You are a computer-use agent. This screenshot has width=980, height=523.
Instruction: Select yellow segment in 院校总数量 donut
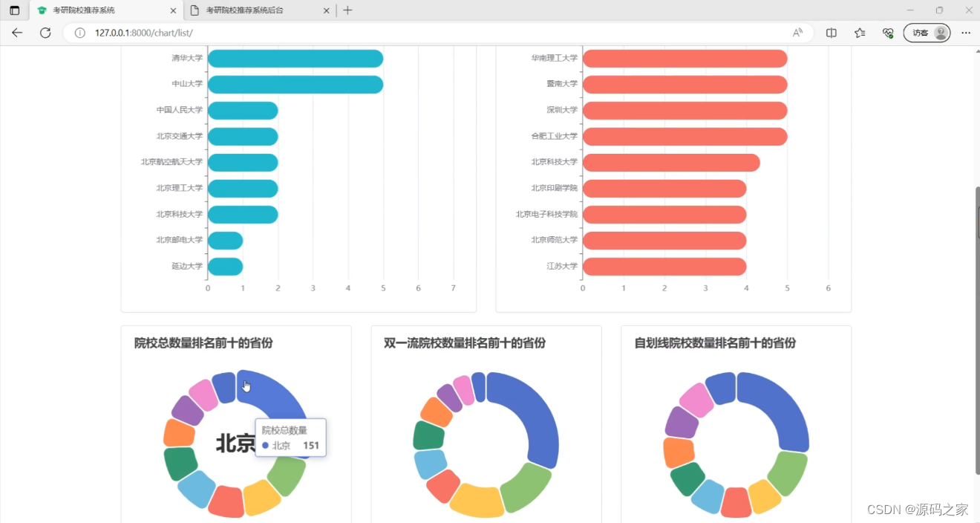(x=261, y=498)
